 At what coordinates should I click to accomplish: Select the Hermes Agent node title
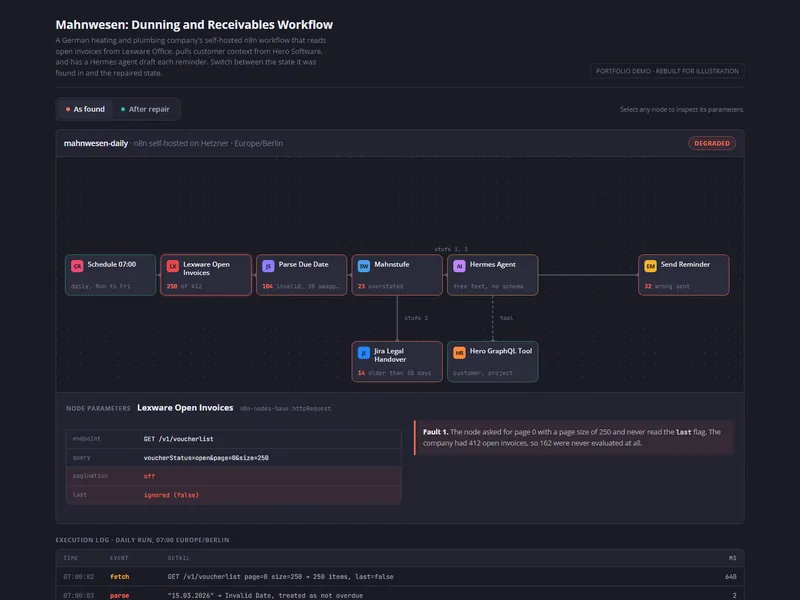click(492, 264)
